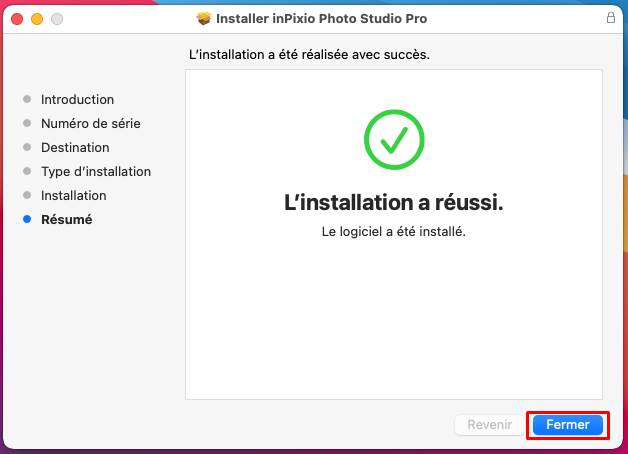Viewport: 628px width, 454px height.
Task: Select the Numéro de série step
Action: [91, 123]
